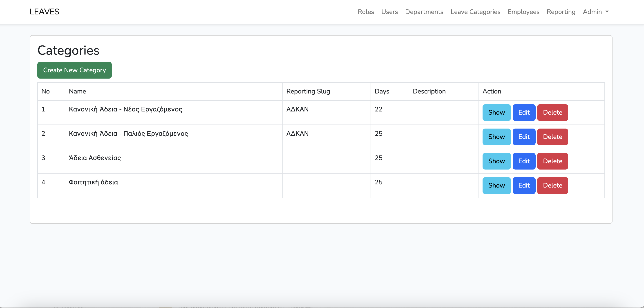Image resolution: width=644 pixels, height=308 pixels.
Task: Edit the Κανονική Άδεια - Νέος Εργαζόμενος category
Action: (x=524, y=112)
